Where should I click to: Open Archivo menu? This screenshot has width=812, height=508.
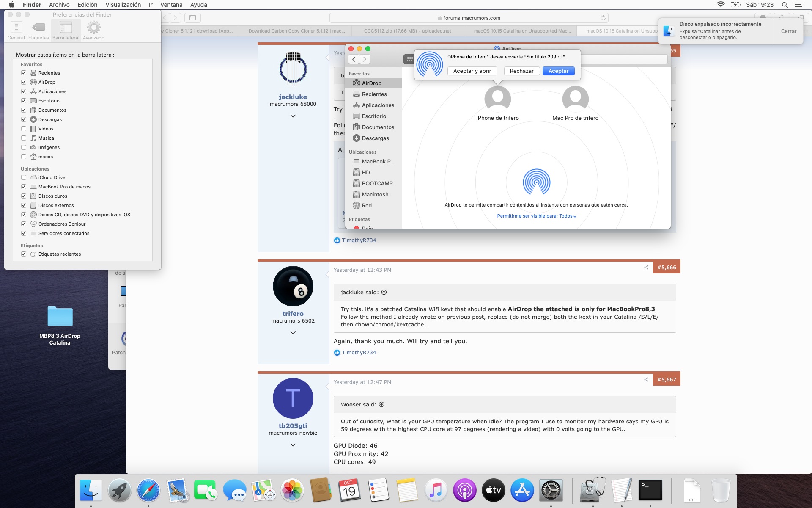(x=59, y=5)
